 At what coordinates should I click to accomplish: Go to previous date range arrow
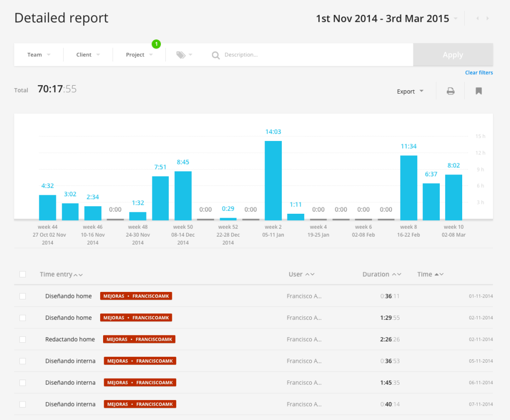478,19
